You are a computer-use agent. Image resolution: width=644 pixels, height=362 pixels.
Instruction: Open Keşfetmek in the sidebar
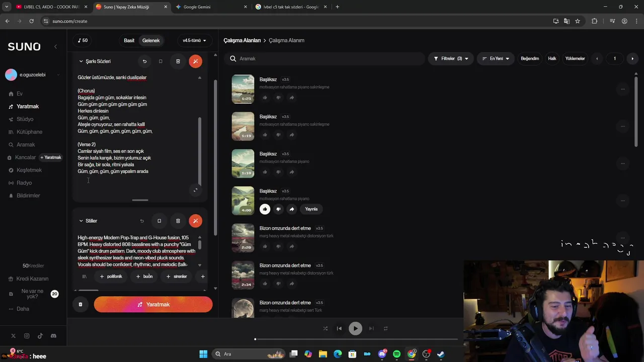point(25,170)
